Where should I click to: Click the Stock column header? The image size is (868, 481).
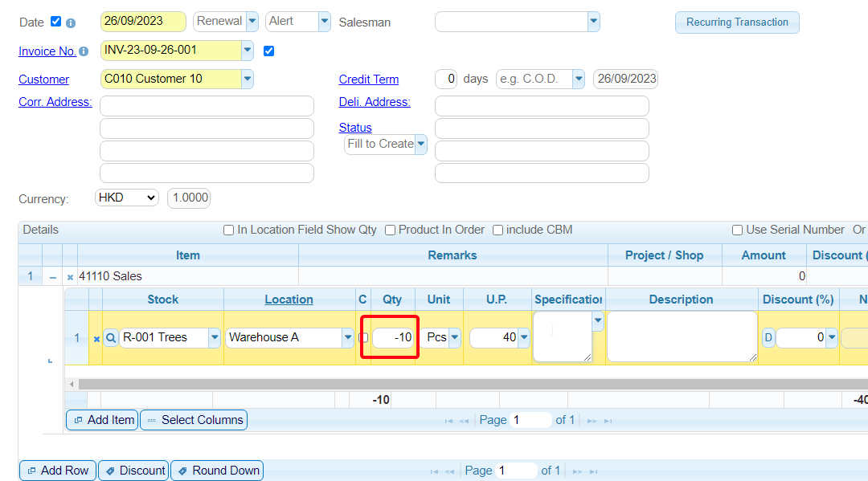[x=162, y=300]
